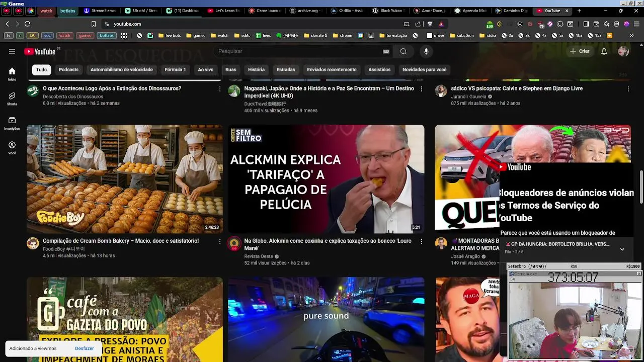Select the Automobilismo de velocidade chip
Image resolution: width=644 pixels, height=362 pixels.
[x=121, y=70]
